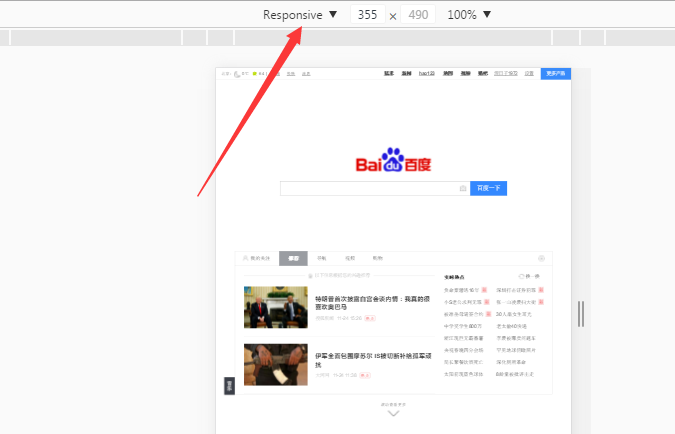Click the right-edge viewport resize handle
Screen dimensions: 675x434
[x=581, y=313]
